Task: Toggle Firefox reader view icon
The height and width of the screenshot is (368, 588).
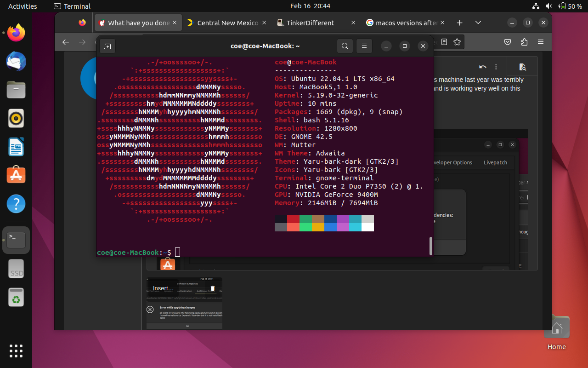Action: point(444,42)
